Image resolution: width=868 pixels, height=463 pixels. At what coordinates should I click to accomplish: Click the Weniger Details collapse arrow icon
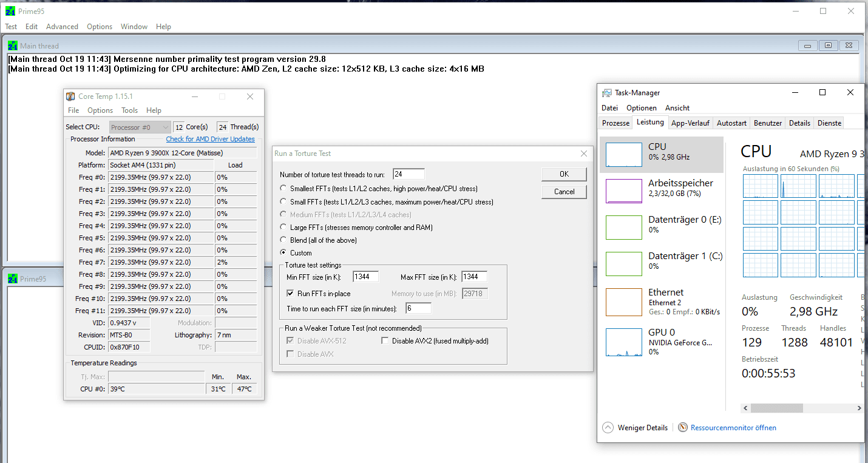click(x=608, y=428)
